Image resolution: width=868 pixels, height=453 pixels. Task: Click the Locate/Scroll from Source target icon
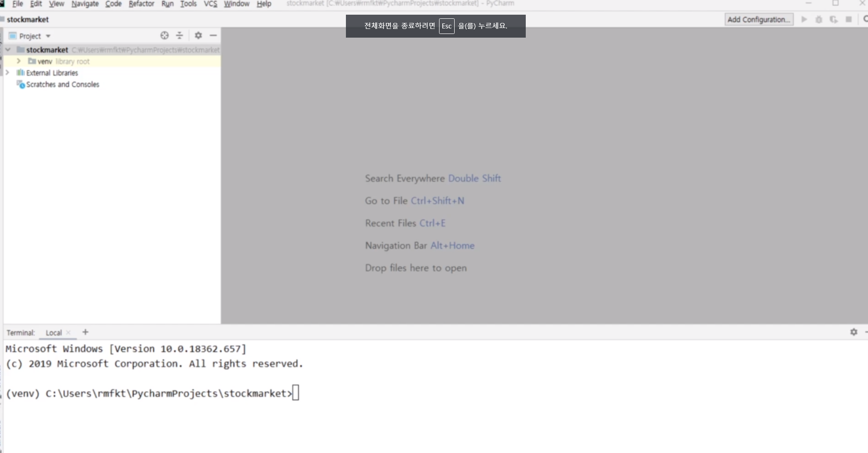164,35
